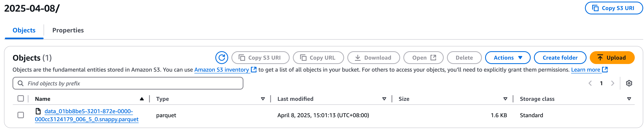Screen dimensions: 644x130
Task: Open the Storage class column sort arrow
Action: (x=629, y=99)
